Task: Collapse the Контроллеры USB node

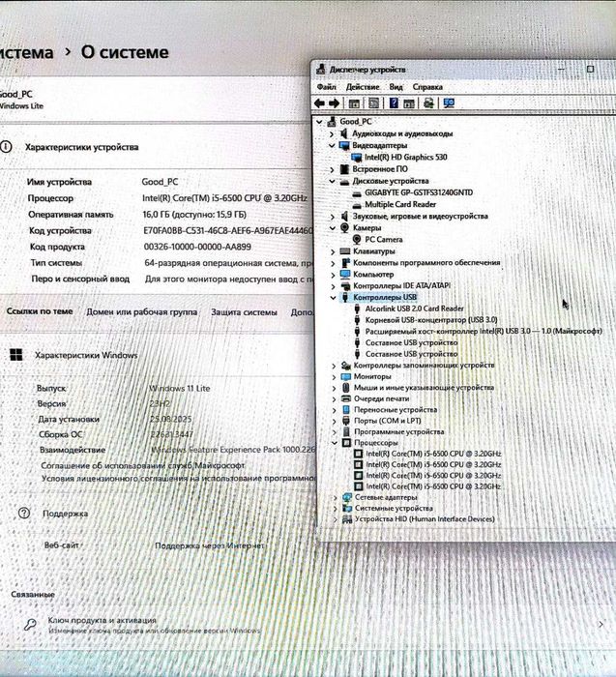Action: point(333,298)
